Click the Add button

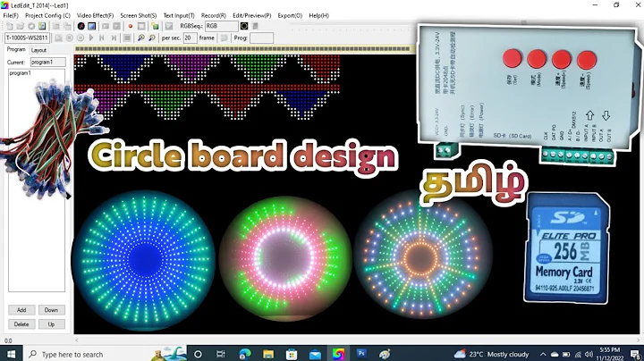[21, 310]
